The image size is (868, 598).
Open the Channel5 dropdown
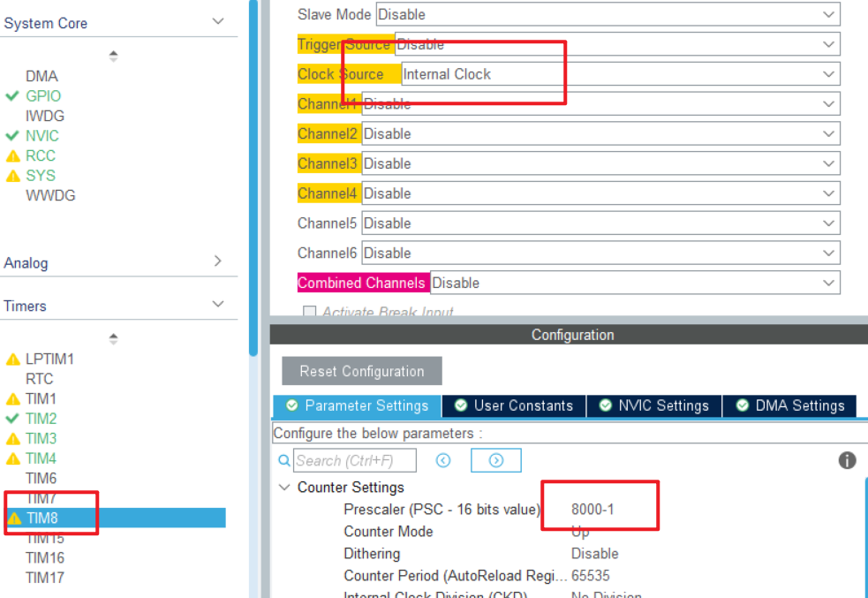600,223
